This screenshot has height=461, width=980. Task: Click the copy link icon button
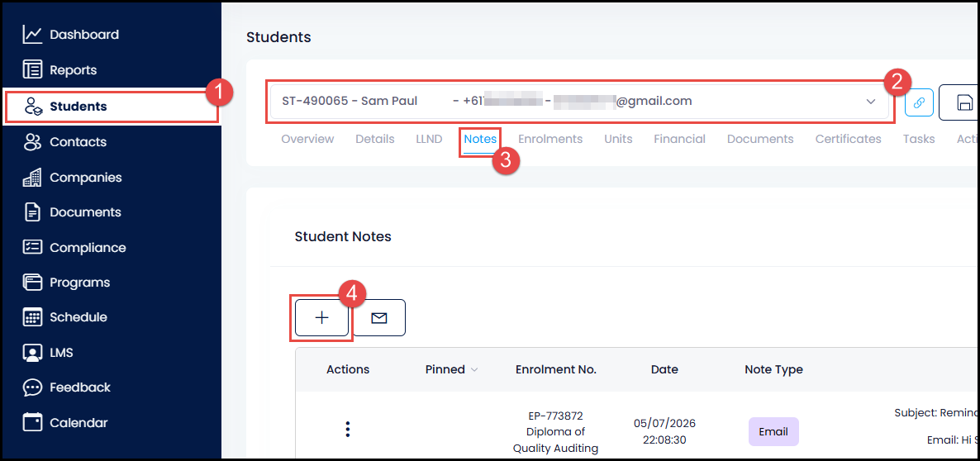point(919,102)
